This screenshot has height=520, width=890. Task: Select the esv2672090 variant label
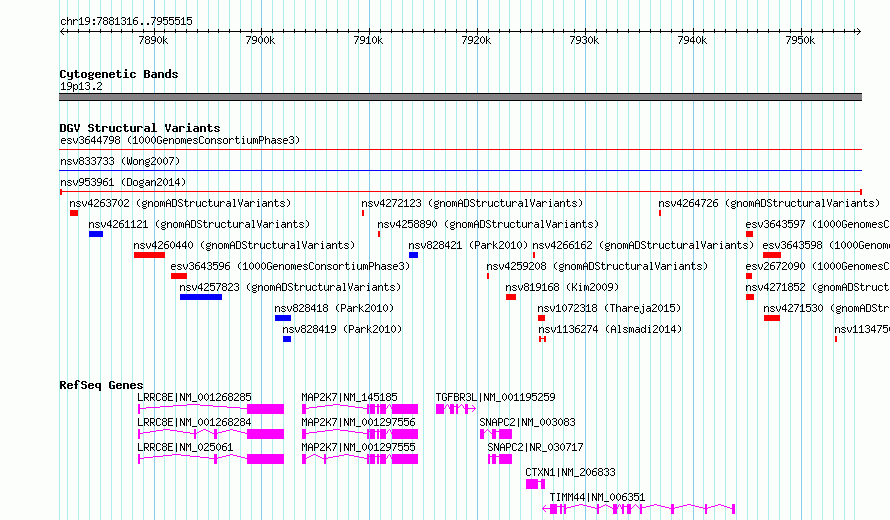pyautogui.click(x=817, y=266)
